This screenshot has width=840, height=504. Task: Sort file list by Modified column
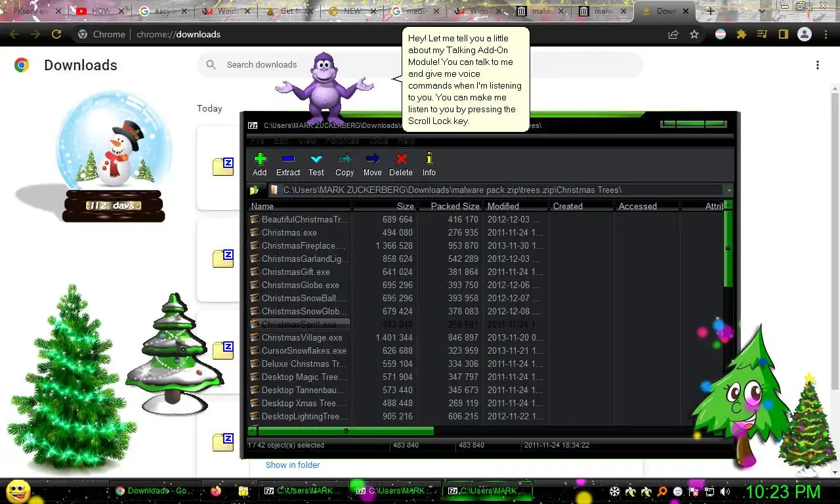[x=516, y=206]
